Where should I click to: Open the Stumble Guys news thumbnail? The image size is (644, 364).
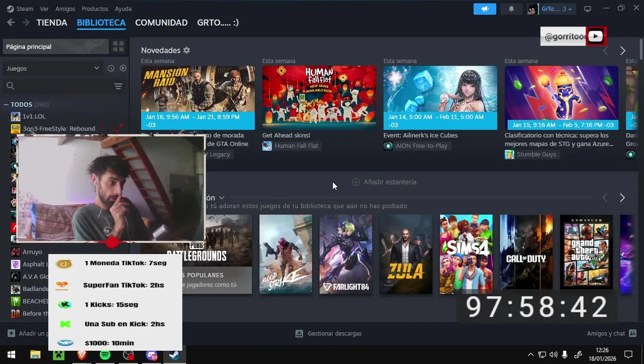(561, 98)
